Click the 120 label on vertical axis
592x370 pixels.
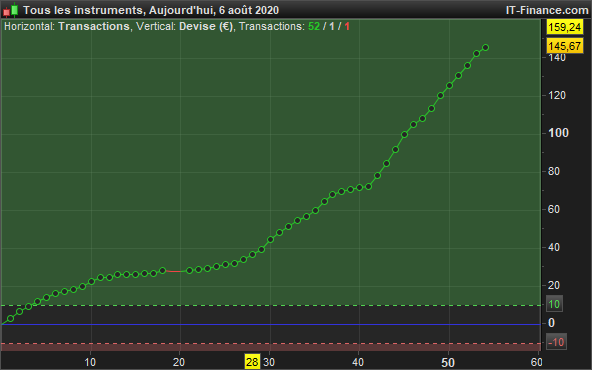pos(557,95)
